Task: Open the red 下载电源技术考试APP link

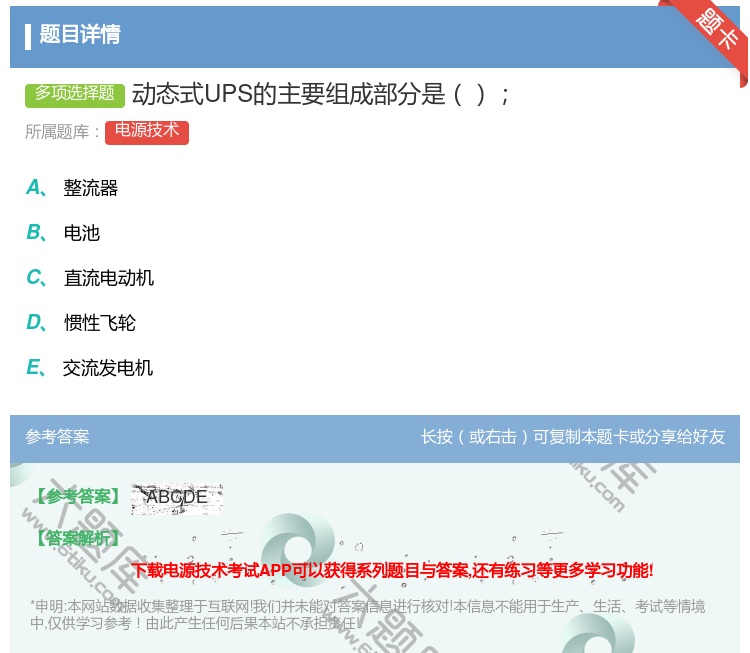Action: (x=393, y=570)
